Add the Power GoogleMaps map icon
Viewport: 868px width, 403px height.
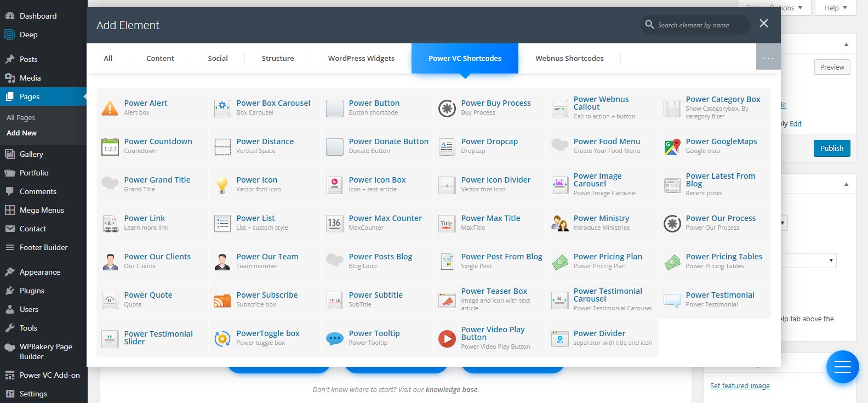tap(672, 146)
